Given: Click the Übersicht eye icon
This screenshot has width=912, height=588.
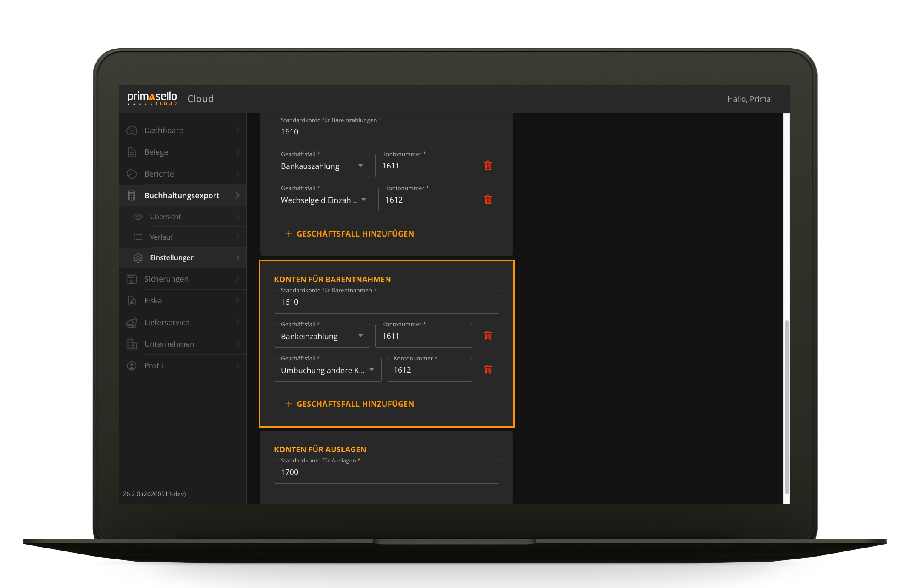Looking at the screenshot, I should click(x=138, y=217).
